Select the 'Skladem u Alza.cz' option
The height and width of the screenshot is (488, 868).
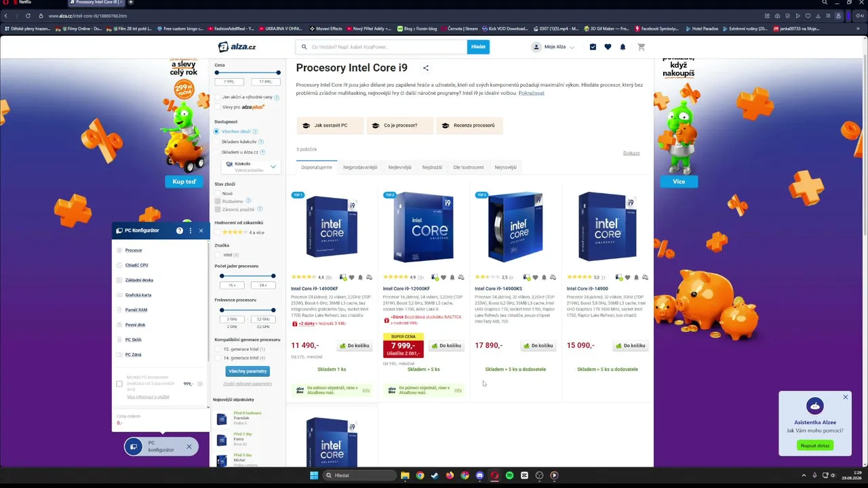(x=218, y=152)
